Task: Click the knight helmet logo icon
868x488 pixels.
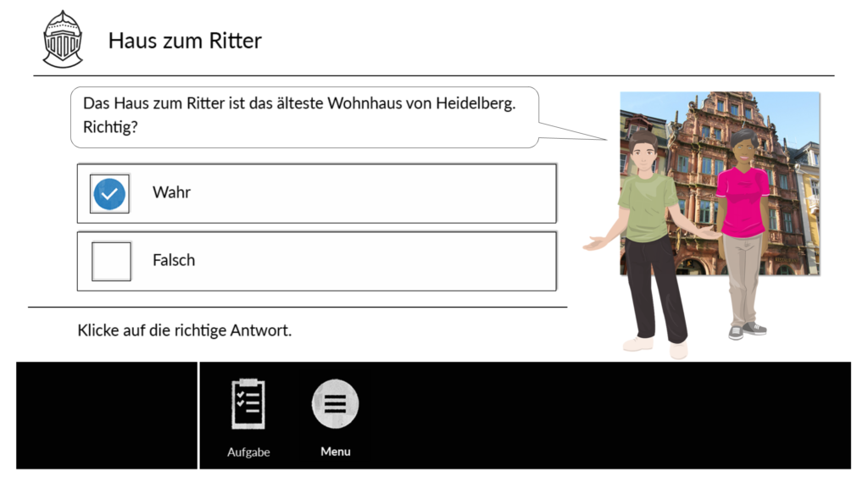Action: pos(63,39)
